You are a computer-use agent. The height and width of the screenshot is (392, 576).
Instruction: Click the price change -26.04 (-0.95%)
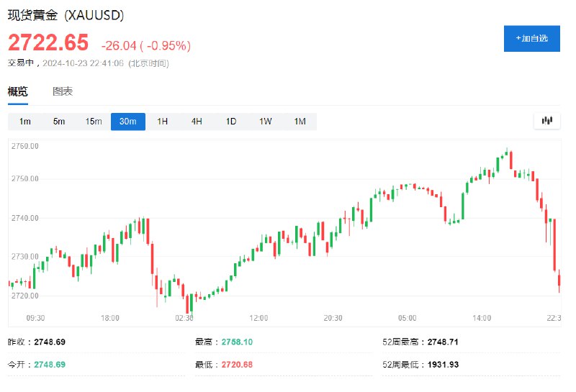click(146, 45)
